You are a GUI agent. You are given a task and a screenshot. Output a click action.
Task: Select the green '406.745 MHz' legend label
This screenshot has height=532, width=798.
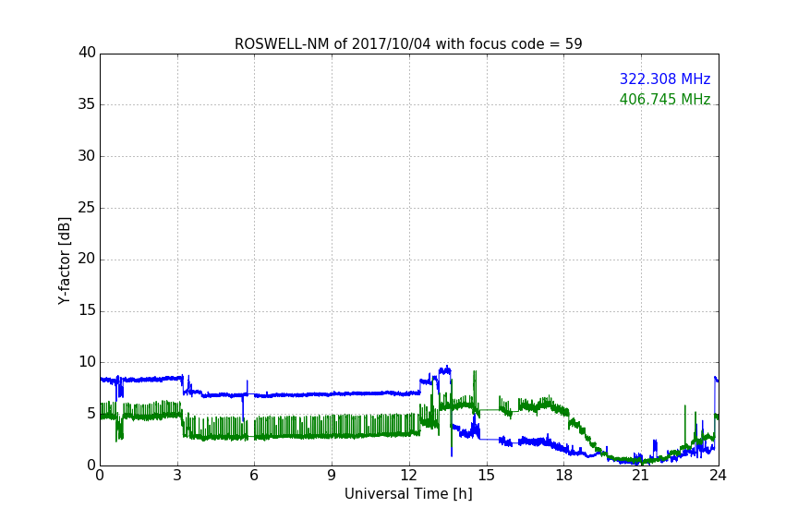tap(665, 99)
